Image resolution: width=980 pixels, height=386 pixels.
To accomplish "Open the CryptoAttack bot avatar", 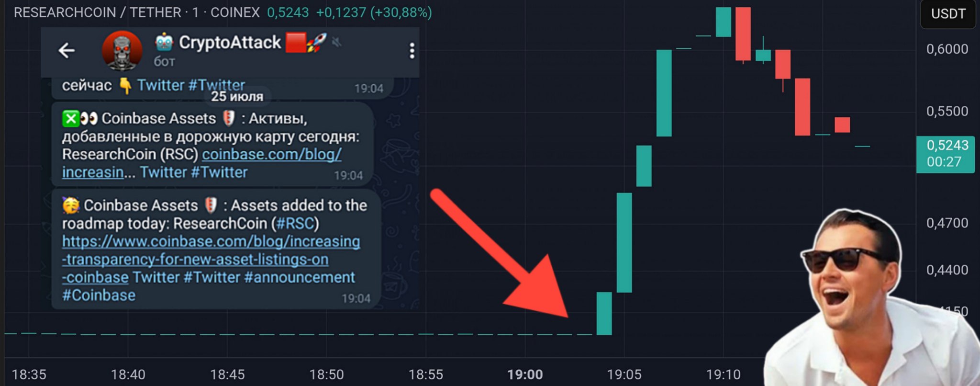I will 122,50.
